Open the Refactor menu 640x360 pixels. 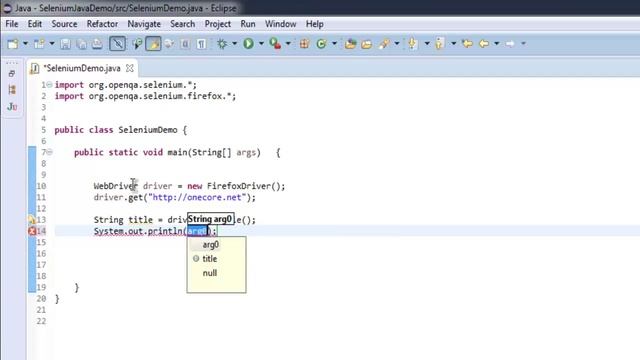tap(102, 24)
